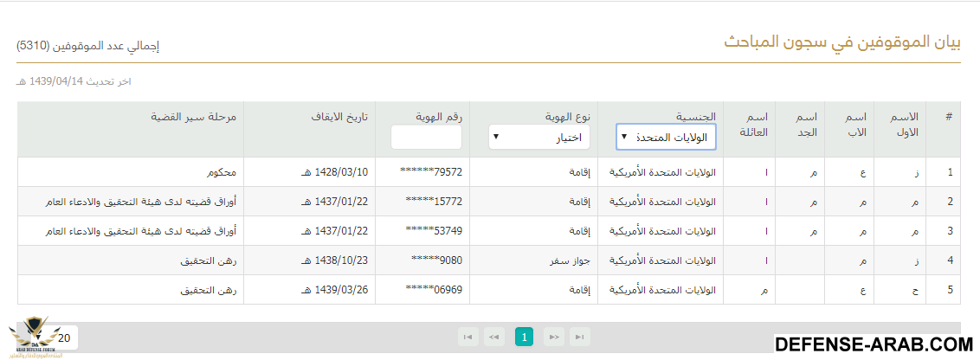Click the ID number (رقم الهوية) filter field
This screenshot has height=360, width=980.
[x=426, y=138]
